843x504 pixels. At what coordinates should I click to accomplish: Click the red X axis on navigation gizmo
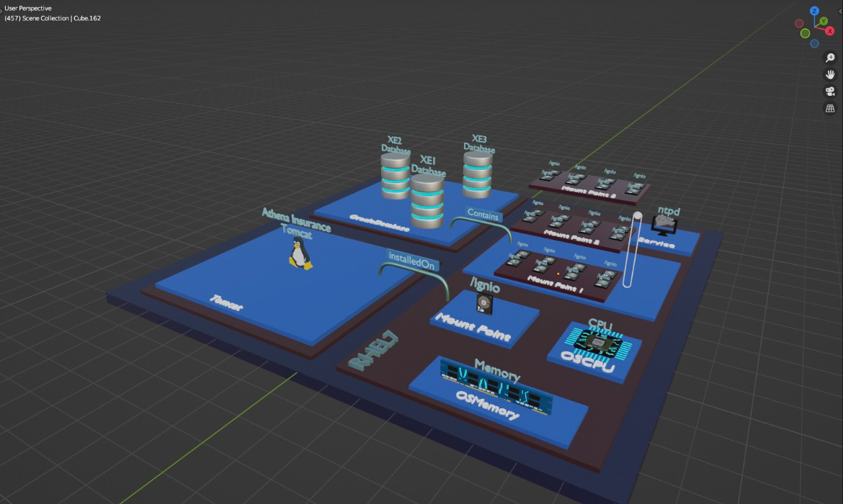click(830, 31)
